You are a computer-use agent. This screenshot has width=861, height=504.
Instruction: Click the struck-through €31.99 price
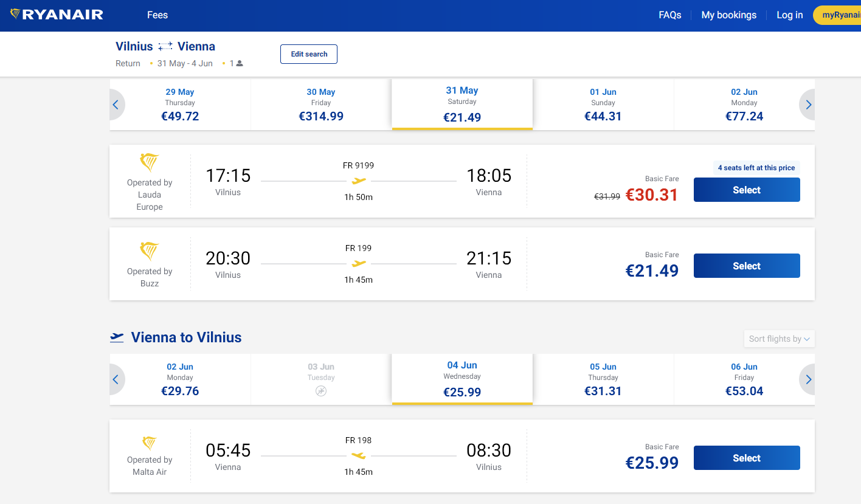click(607, 196)
